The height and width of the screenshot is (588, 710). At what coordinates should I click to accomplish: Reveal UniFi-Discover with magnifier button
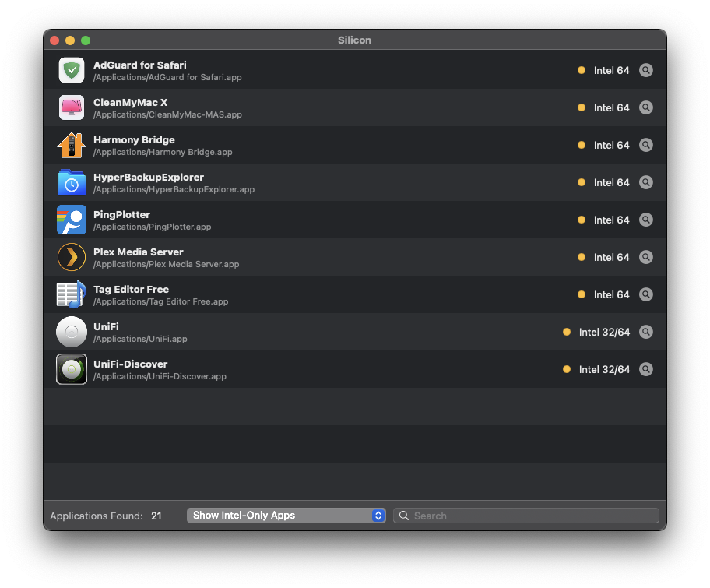click(645, 369)
